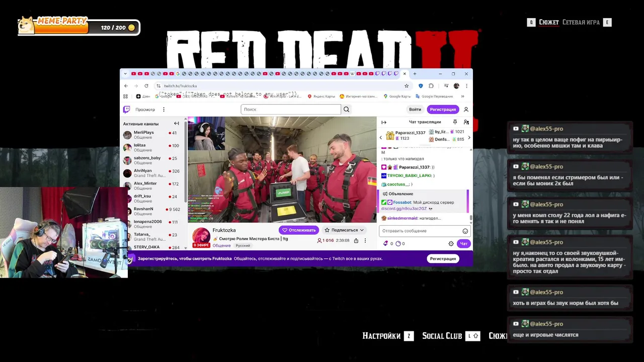Viewport: 644px width, 362px height.
Task: Click the share icon below stream
Action: point(356,241)
